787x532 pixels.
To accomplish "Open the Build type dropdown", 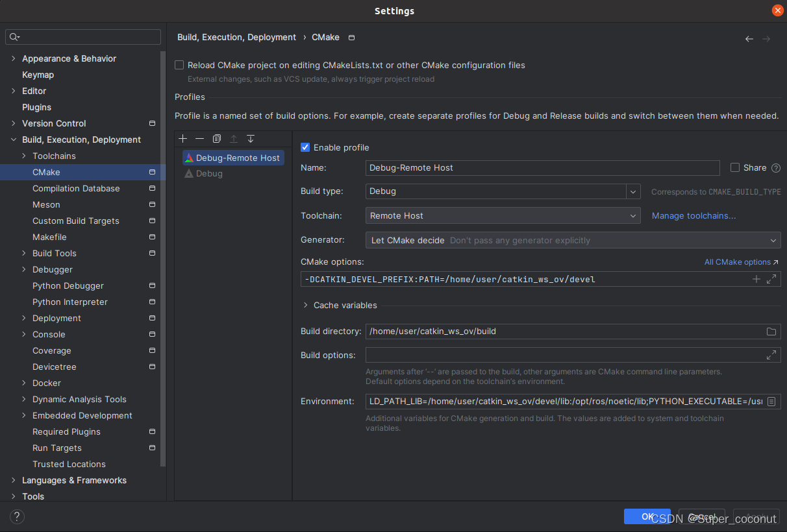I will tap(632, 191).
